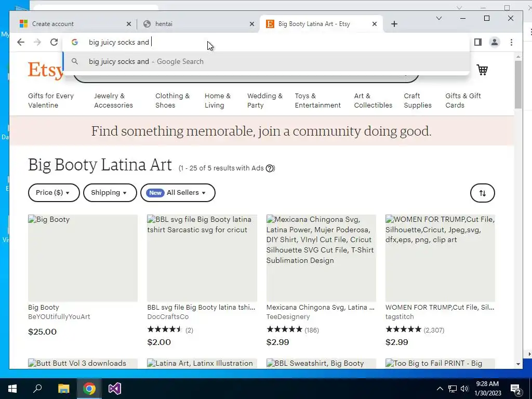
Task: Open Wedding & Party category
Action: (265, 100)
